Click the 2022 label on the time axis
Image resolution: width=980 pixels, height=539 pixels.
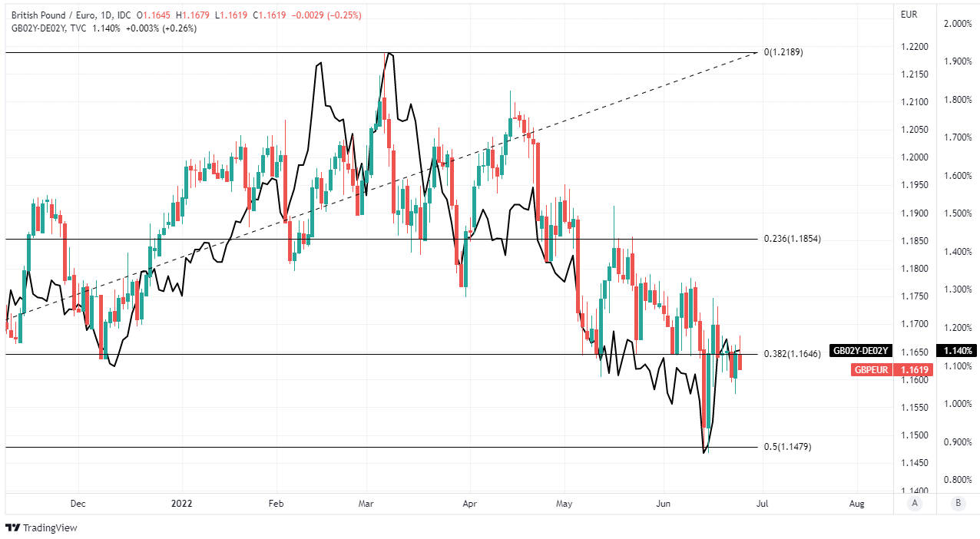click(x=182, y=504)
